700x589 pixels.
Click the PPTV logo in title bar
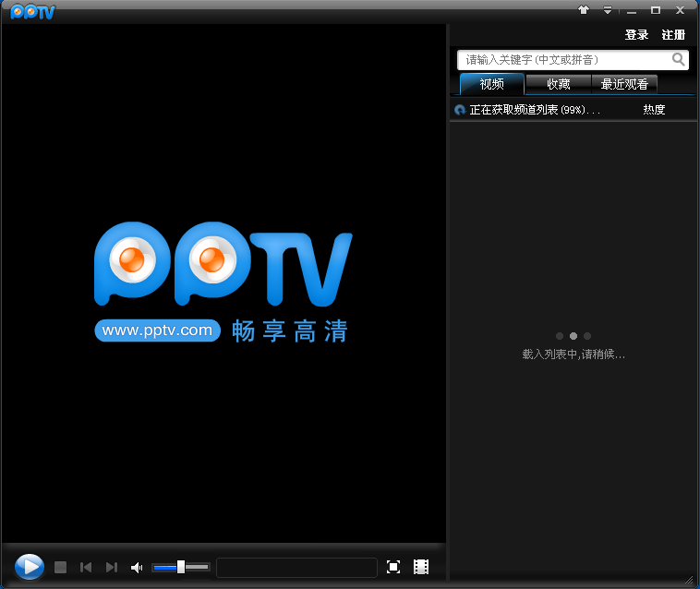click(32, 12)
